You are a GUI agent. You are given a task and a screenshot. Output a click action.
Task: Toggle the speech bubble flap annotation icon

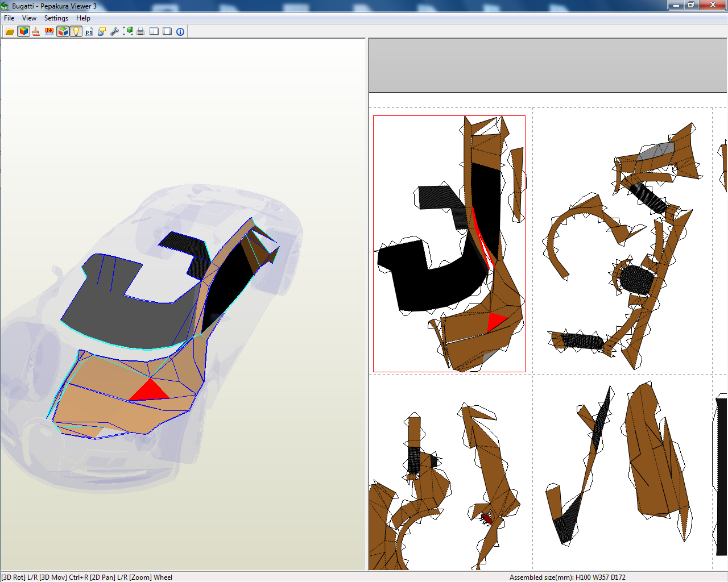click(100, 31)
